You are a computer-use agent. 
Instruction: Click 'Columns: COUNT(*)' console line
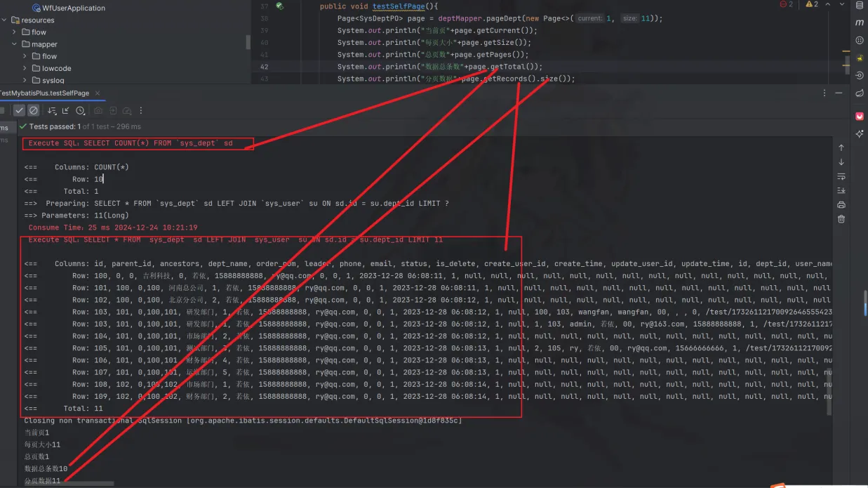pyautogui.click(x=76, y=167)
